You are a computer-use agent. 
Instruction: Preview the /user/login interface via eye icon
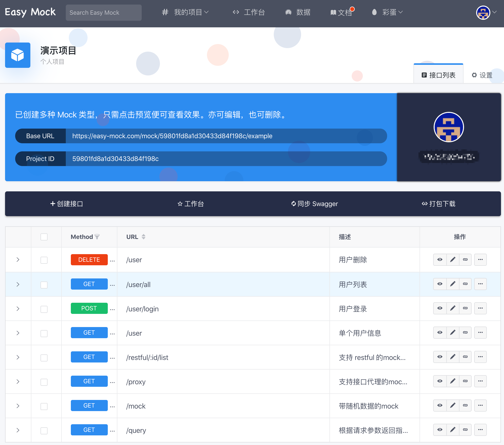440,308
